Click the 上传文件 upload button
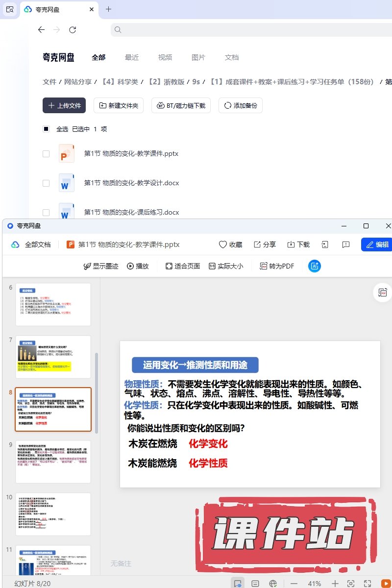The height and width of the screenshot is (588, 392). click(x=64, y=105)
